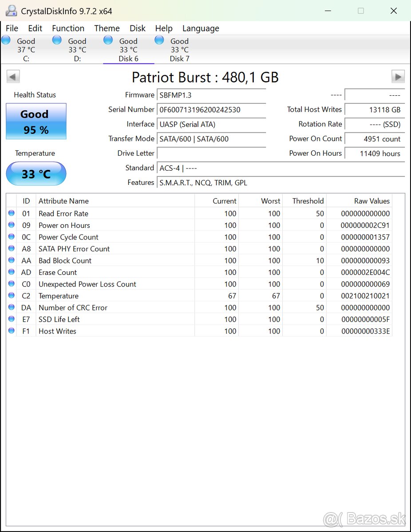Image resolution: width=411 pixels, height=532 pixels.
Task: Click the blue indicator beside SSD Life Left
Action: click(x=11, y=319)
